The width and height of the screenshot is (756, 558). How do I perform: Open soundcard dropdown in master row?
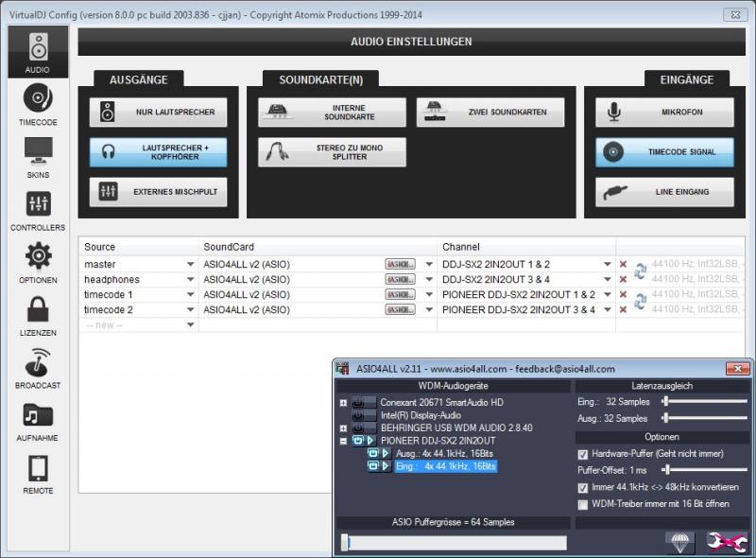pyautogui.click(x=429, y=264)
